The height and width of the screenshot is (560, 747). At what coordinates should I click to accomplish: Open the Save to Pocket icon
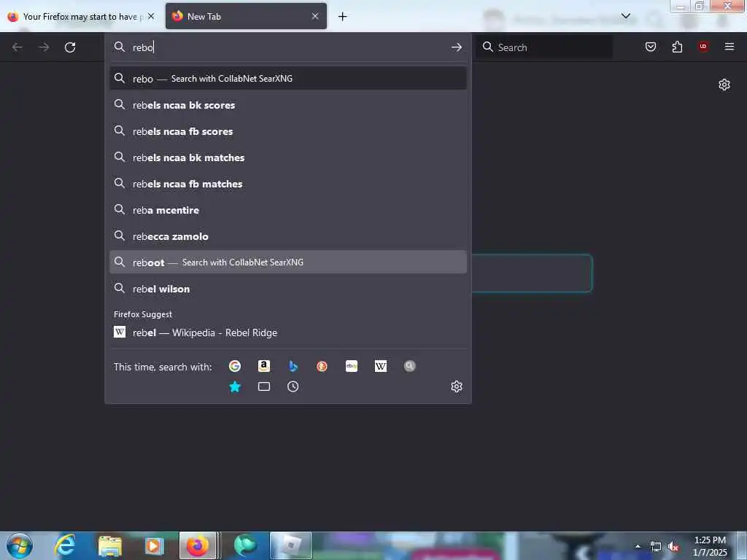tap(651, 47)
